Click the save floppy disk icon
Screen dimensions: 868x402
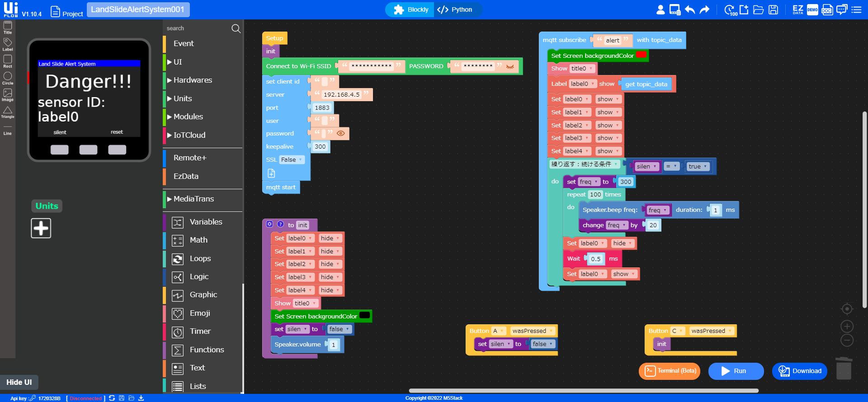774,9
